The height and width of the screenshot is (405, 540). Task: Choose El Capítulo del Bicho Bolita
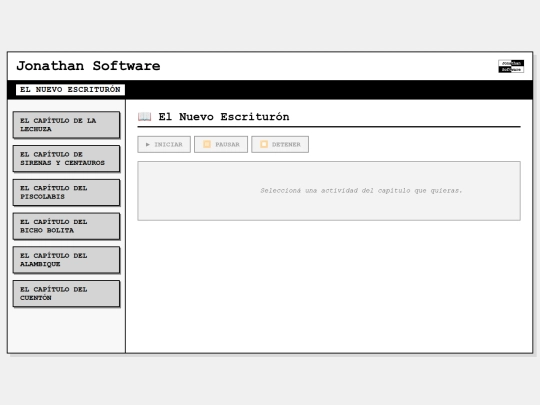tap(66, 226)
